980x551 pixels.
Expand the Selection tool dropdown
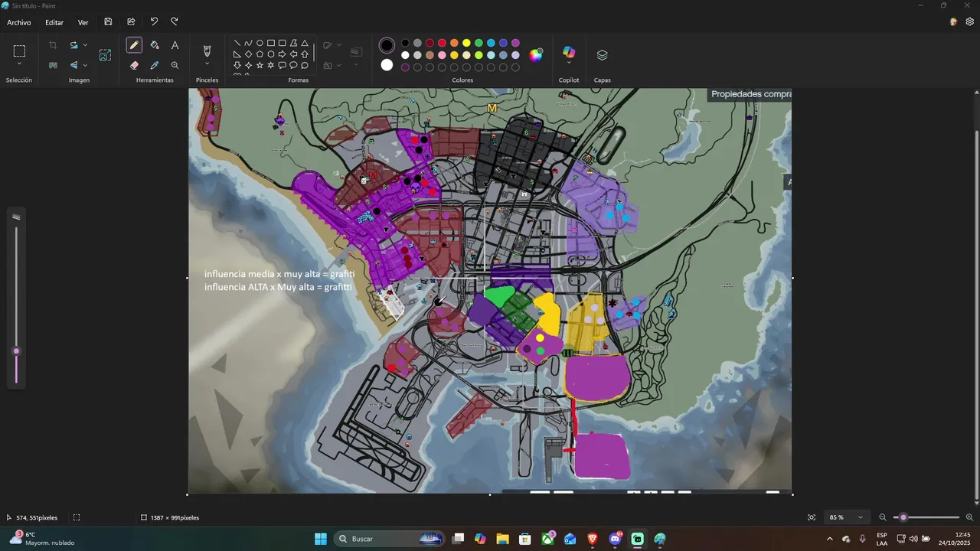(x=19, y=64)
